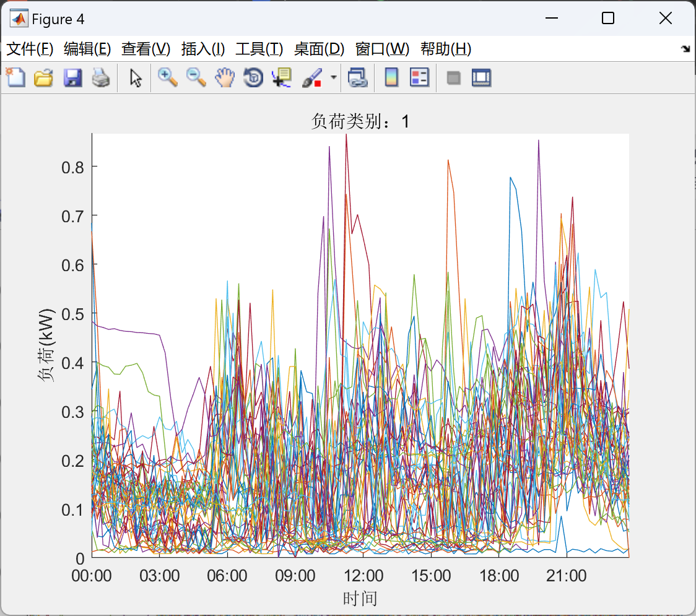Minimize the Figure 4 window
The image size is (696, 616).
(x=552, y=18)
